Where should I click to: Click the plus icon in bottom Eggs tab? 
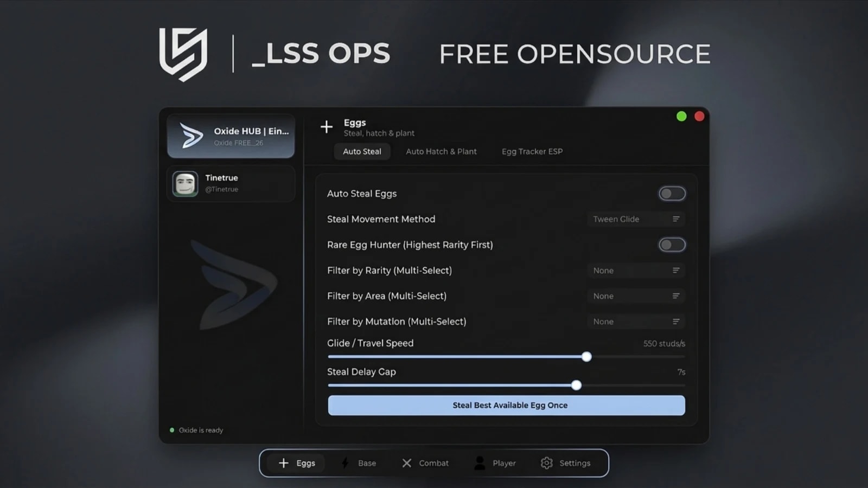283,463
